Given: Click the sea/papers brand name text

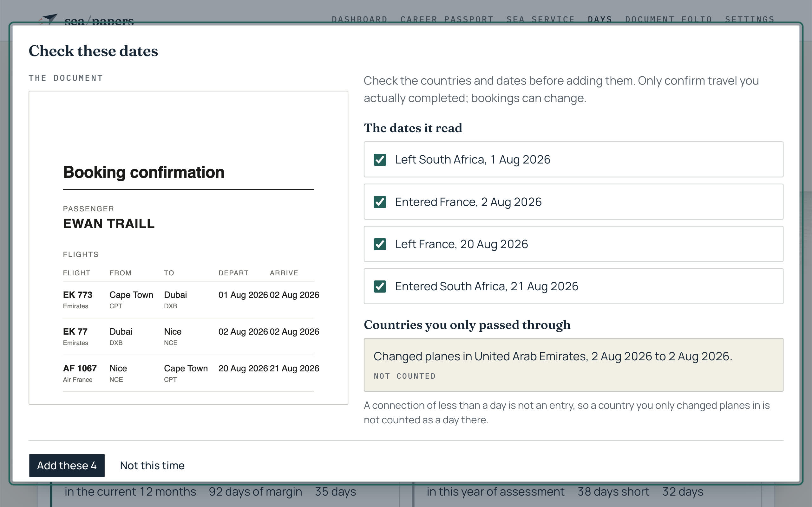Looking at the screenshot, I should (99, 21).
